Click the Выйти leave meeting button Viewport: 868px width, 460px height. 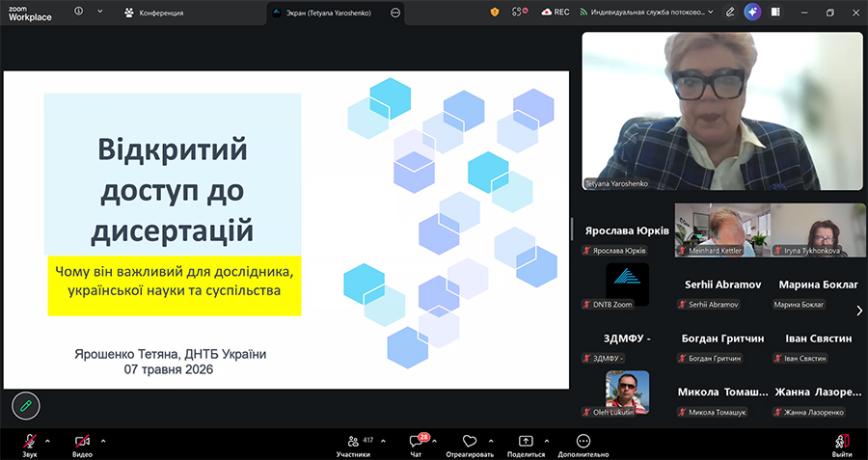pos(842,446)
